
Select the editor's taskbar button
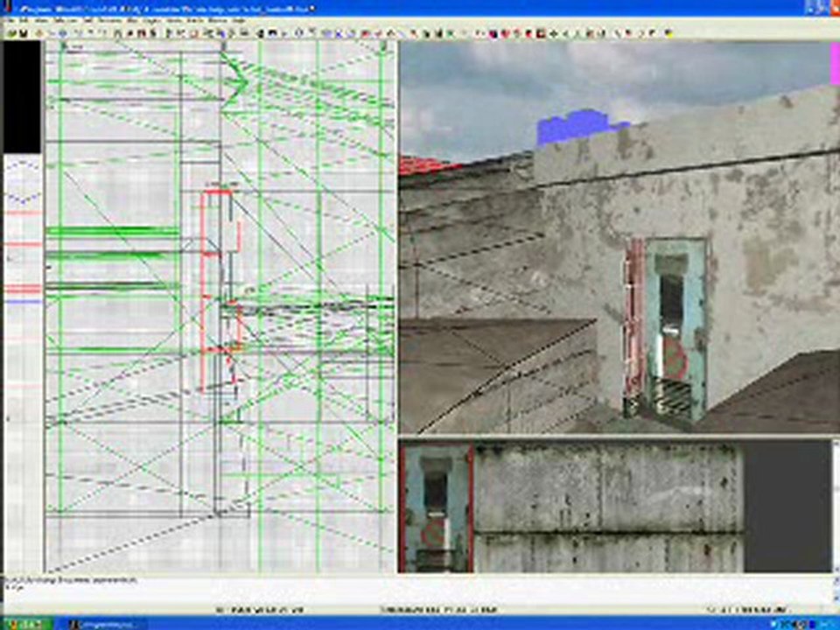click(107, 624)
